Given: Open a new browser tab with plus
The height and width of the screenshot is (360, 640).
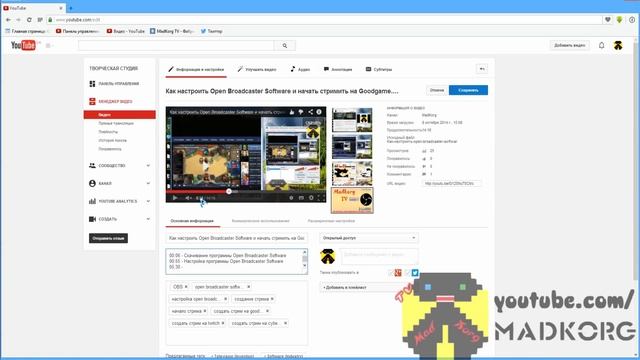Looking at the screenshot, I should coord(71,8).
